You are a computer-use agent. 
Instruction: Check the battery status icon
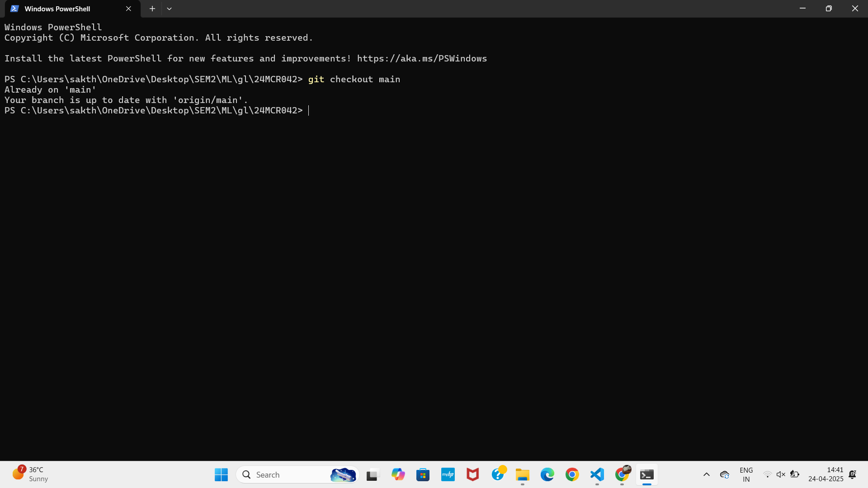point(794,474)
